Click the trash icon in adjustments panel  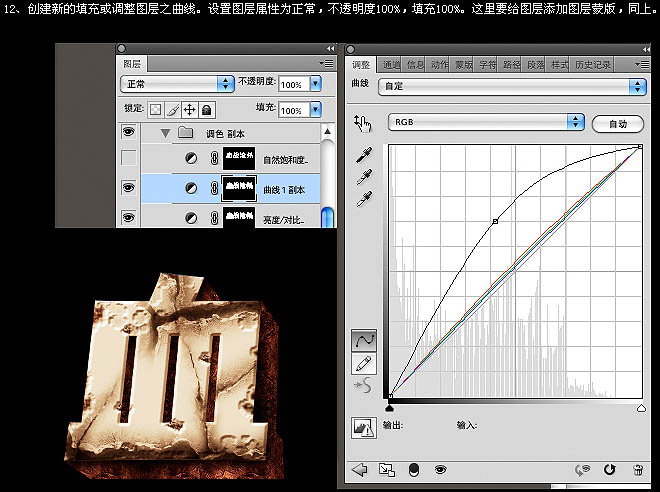click(638, 469)
